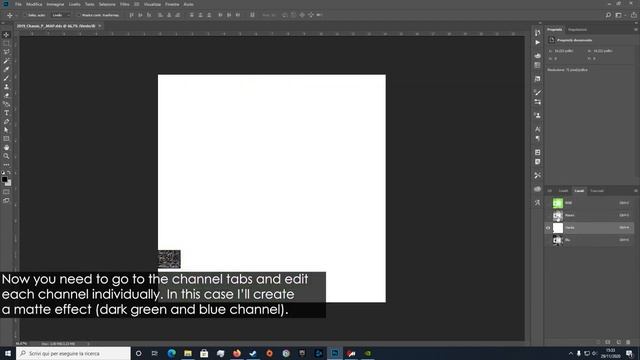Toggle the Mostra contr. trasformaz. checkbox

point(79,15)
